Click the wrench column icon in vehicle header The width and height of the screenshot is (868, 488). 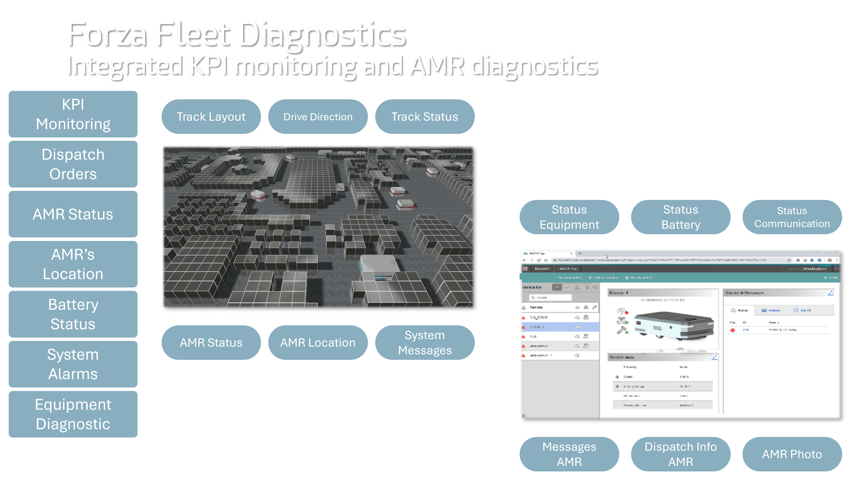tap(595, 307)
